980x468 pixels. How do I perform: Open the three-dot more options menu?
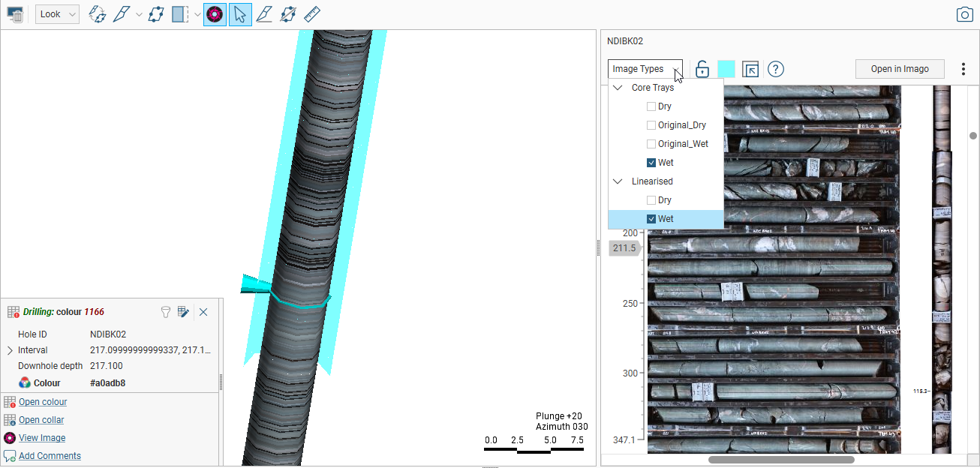coord(963,69)
